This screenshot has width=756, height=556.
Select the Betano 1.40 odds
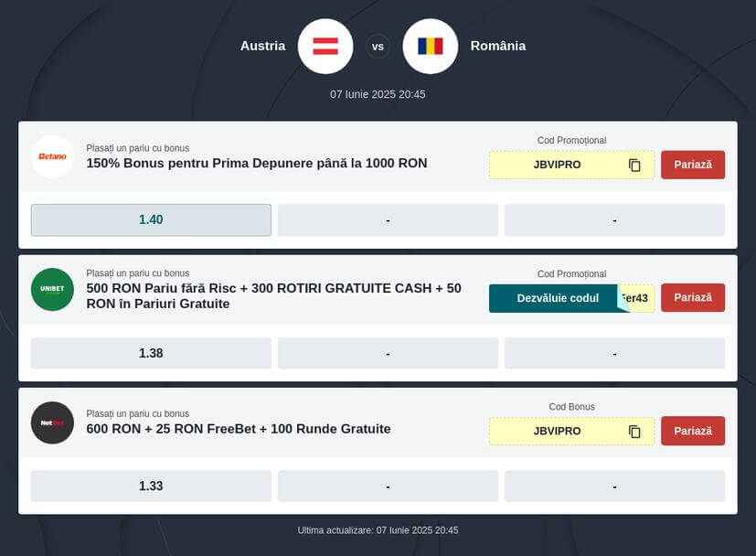tap(151, 219)
